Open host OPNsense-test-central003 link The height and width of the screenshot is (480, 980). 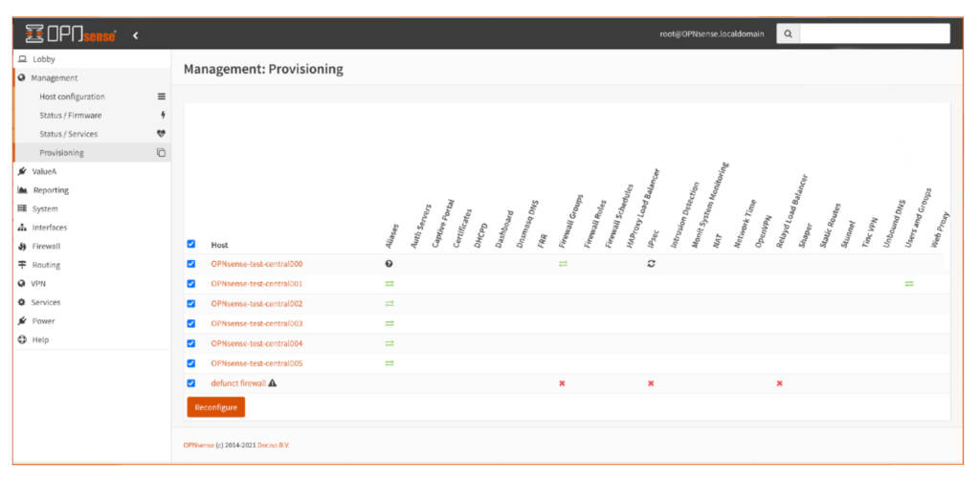[256, 323]
